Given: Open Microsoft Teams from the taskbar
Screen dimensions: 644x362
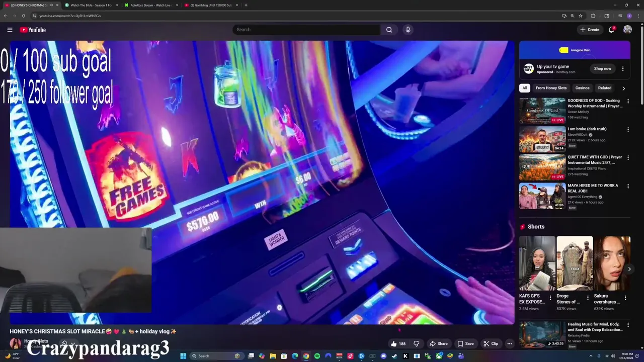Looking at the screenshot, I should click(x=461, y=356).
